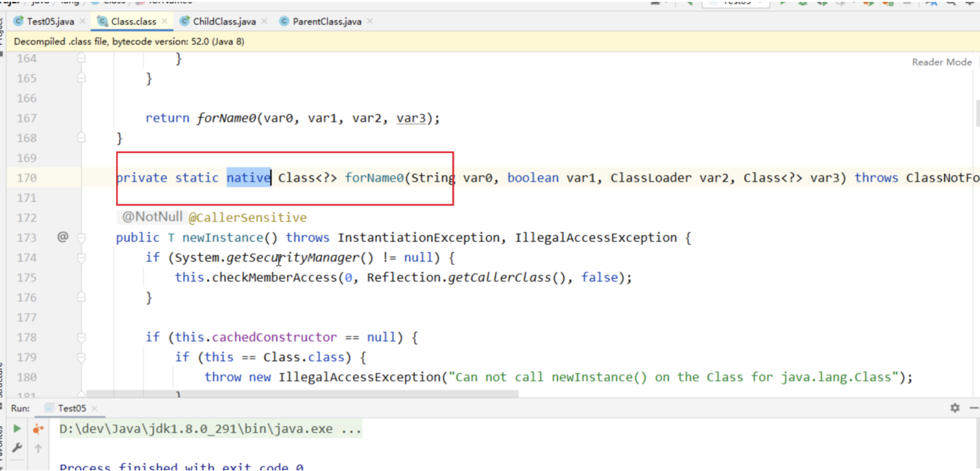Click line number 175 in gutter
980x471 pixels.
pyautogui.click(x=27, y=278)
